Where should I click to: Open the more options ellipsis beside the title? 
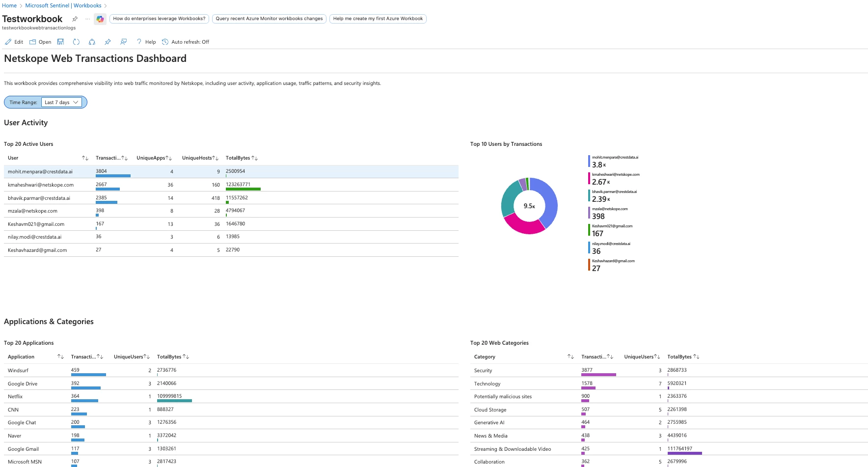(x=87, y=19)
